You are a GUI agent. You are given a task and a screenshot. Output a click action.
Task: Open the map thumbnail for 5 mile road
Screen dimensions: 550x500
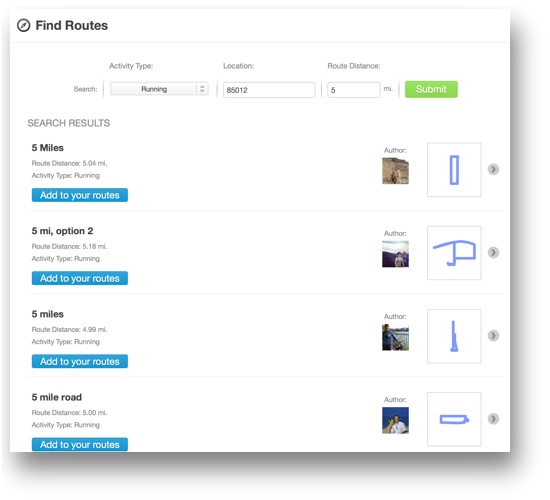click(454, 419)
